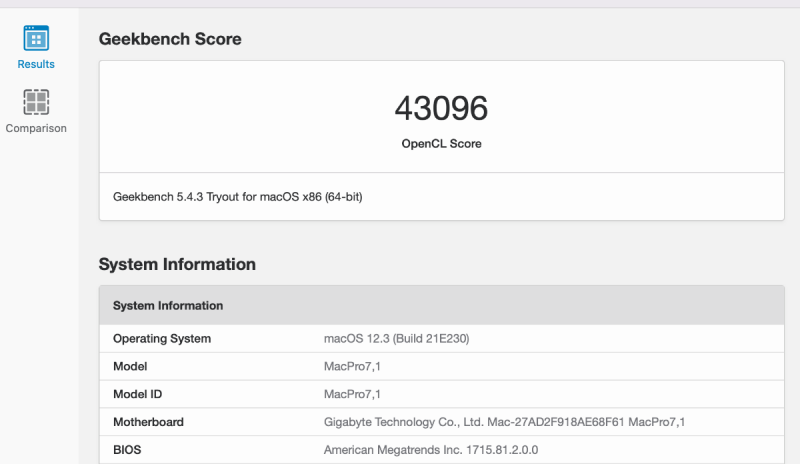This screenshot has width=800, height=464.
Task: Select the MacPro7,1 value in Model row
Action: click(352, 367)
